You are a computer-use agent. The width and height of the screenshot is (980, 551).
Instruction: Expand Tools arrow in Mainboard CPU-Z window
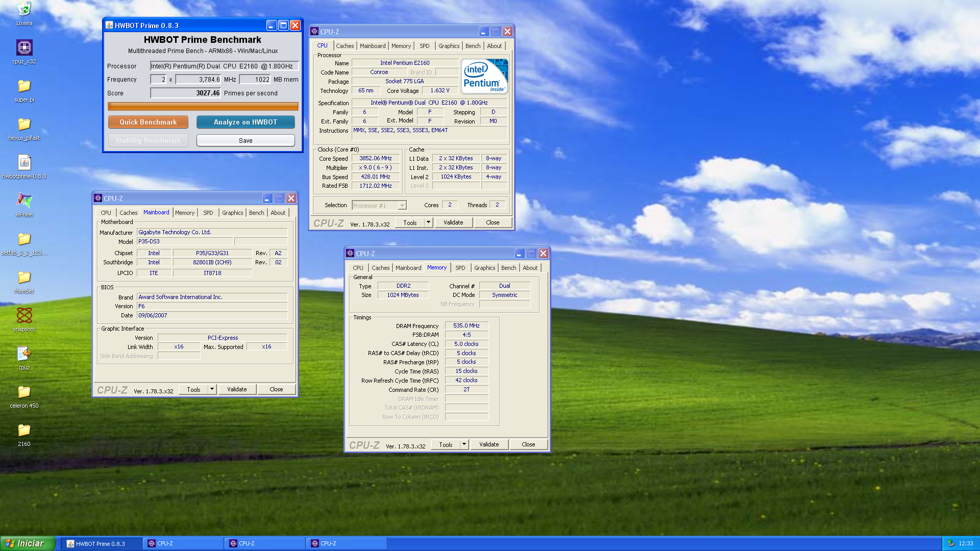point(212,389)
